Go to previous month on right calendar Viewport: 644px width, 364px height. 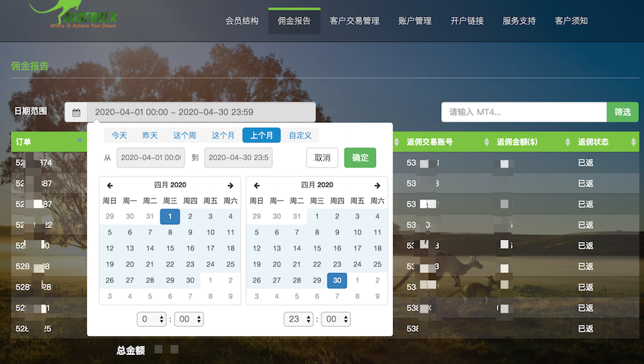[257, 186]
